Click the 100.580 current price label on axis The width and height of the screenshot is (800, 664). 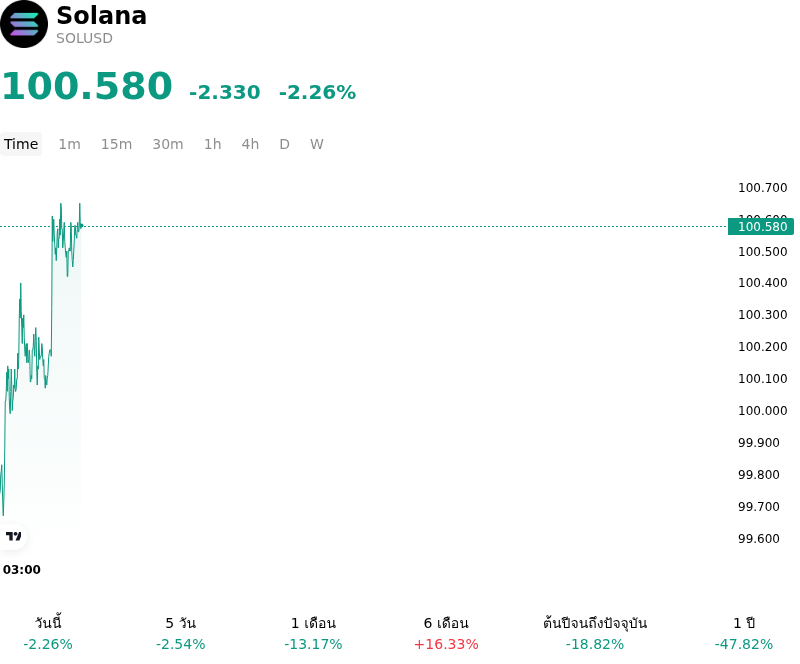pos(761,226)
